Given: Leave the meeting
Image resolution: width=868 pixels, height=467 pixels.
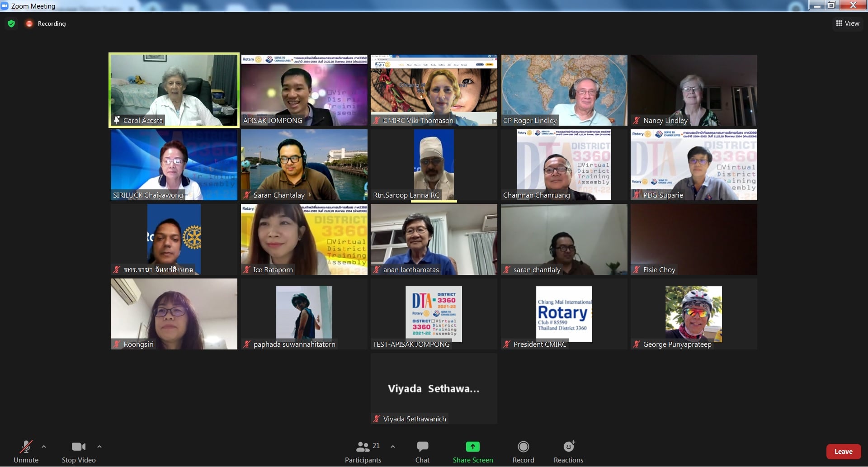Looking at the screenshot, I should pos(843,452).
